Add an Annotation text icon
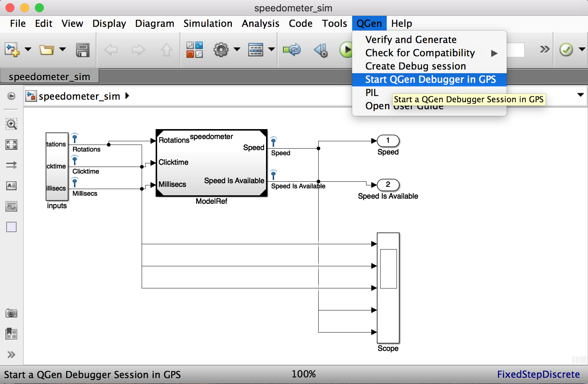This screenshot has width=588, height=384. pyautogui.click(x=11, y=186)
